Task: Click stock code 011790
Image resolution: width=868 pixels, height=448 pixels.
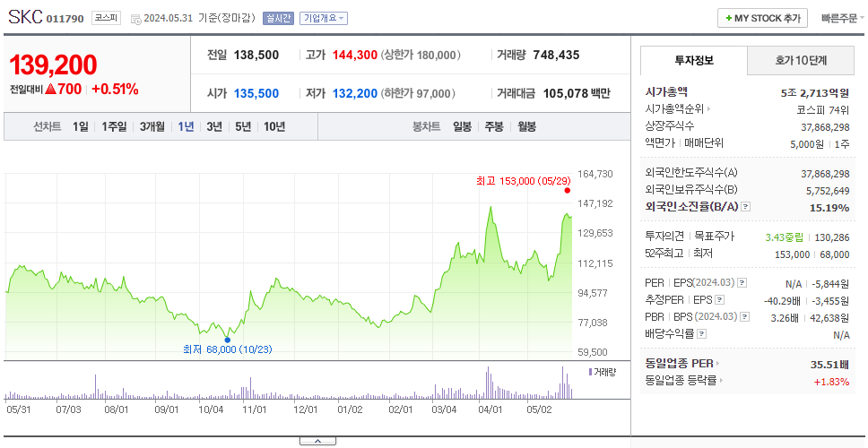Action: (65, 19)
